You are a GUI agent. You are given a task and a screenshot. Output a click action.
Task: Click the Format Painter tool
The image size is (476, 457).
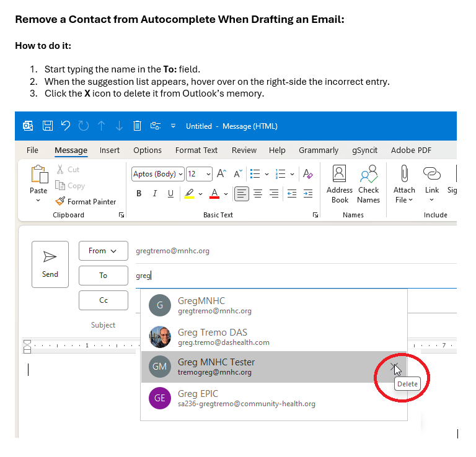86,201
